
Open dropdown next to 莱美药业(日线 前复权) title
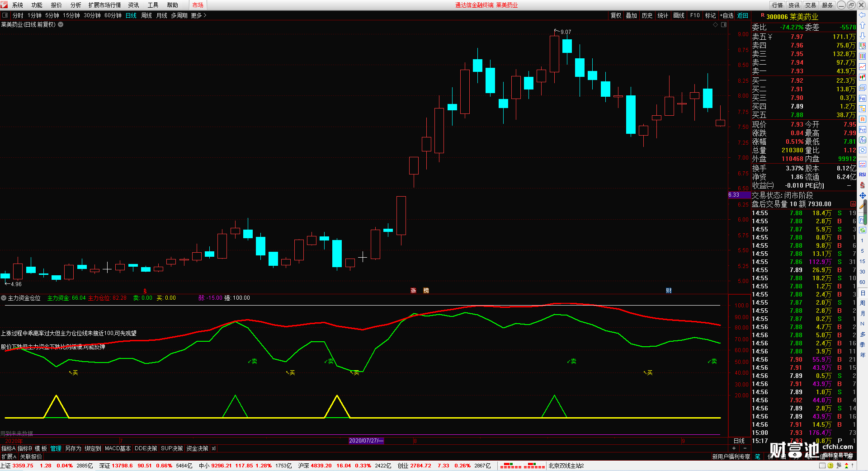[x=61, y=25]
